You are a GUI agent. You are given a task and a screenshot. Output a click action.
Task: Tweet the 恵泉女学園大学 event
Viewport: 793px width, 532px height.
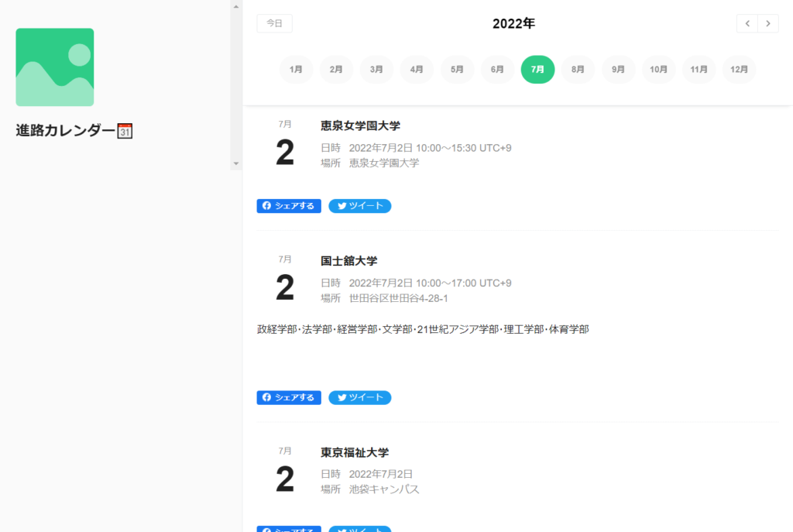click(x=360, y=206)
